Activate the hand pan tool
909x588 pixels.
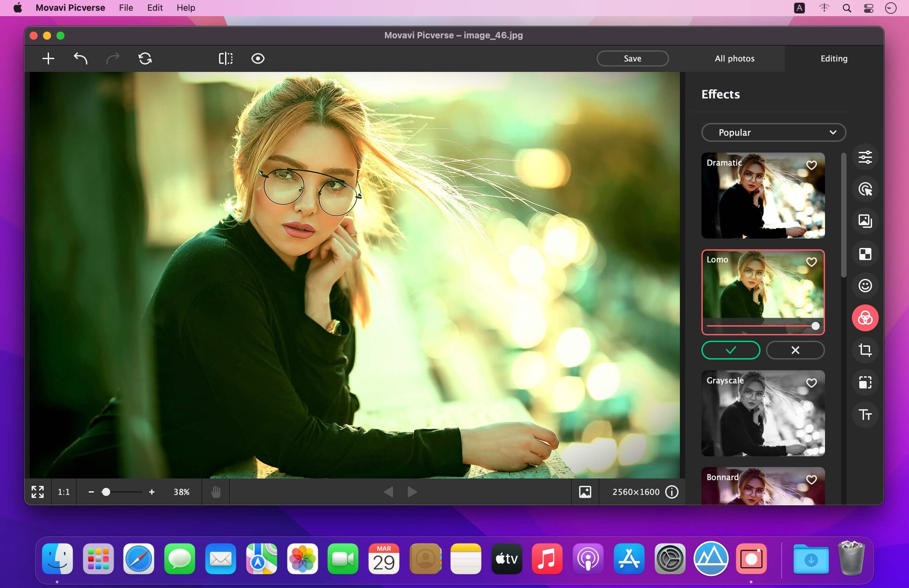coord(216,492)
